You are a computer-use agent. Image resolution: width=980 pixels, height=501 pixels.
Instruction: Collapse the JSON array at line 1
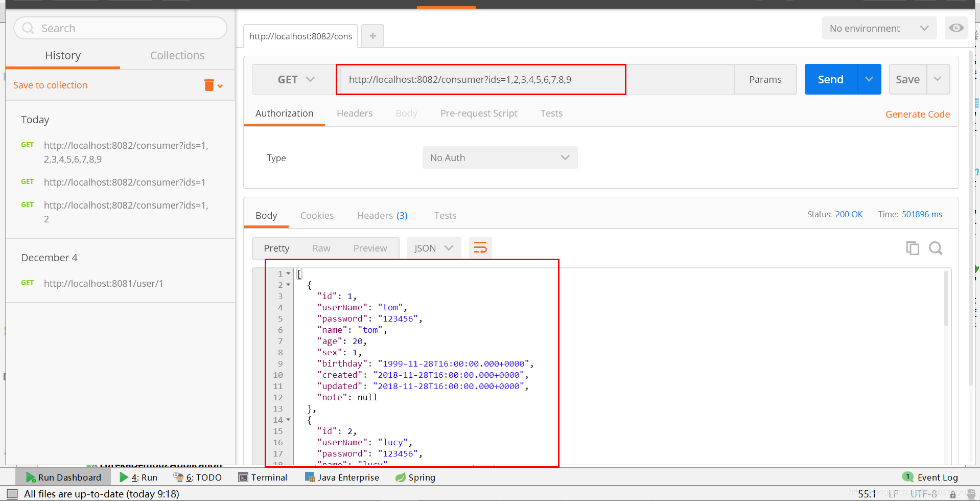coord(288,274)
